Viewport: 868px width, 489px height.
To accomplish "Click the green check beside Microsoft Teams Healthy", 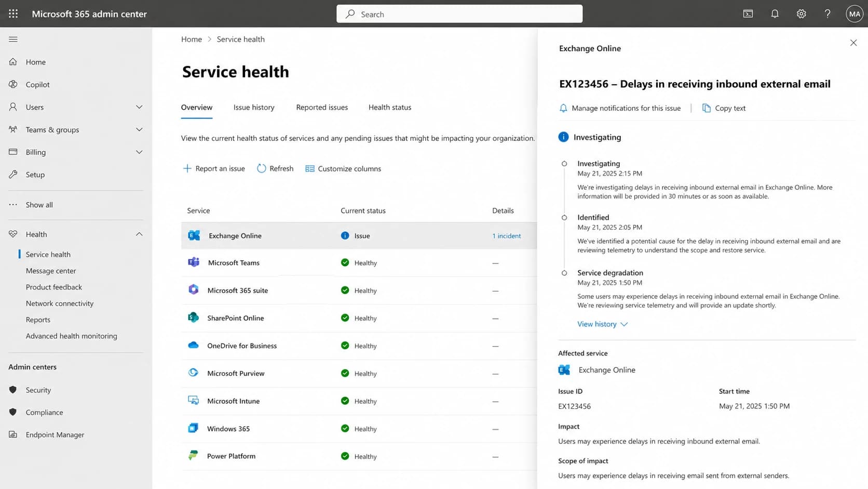I will [x=345, y=262].
